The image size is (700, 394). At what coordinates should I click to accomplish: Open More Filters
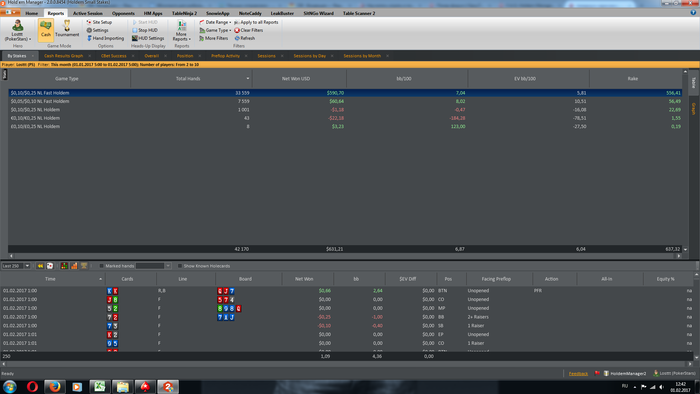tap(213, 38)
